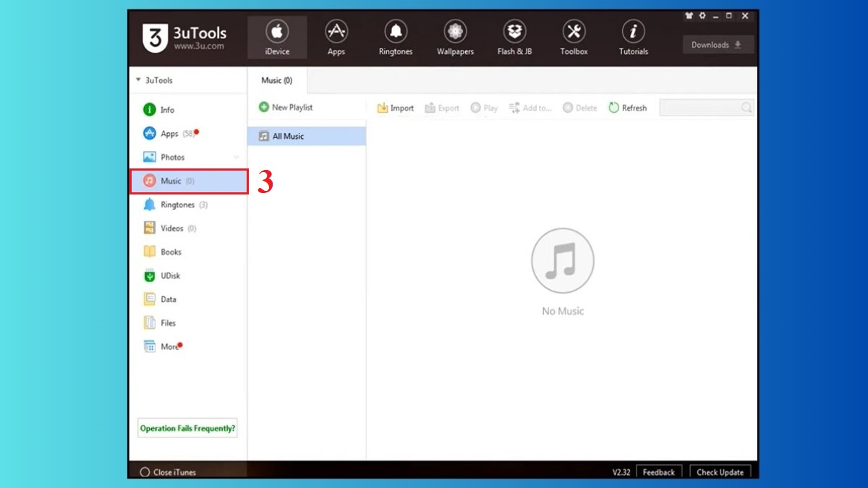Expand the Photos sidebar chevron
Screen dimensions: 868x488
pyautogui.click(x=236, y=157)
